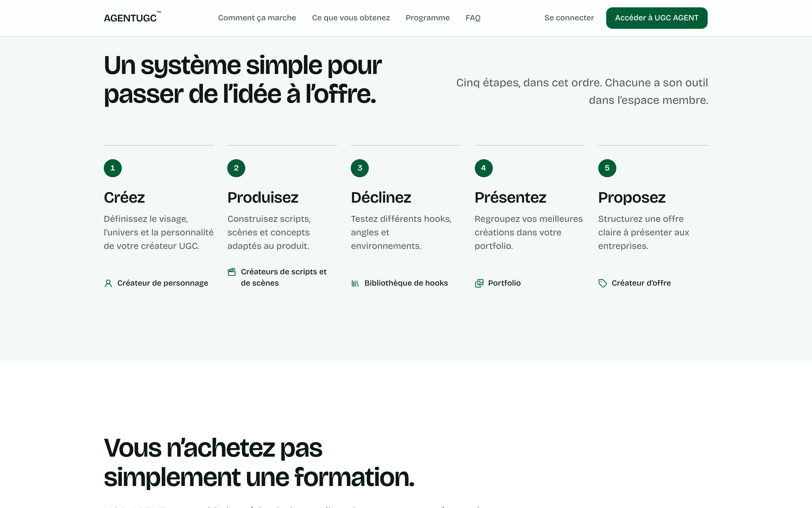Click the heading Un système simple pour passer

pos(242,80)
